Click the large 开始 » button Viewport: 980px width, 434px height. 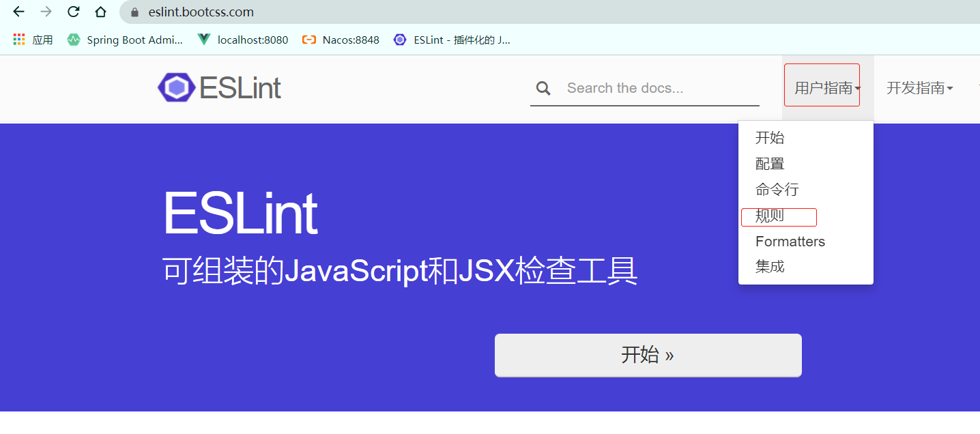(x=648, y=355)
